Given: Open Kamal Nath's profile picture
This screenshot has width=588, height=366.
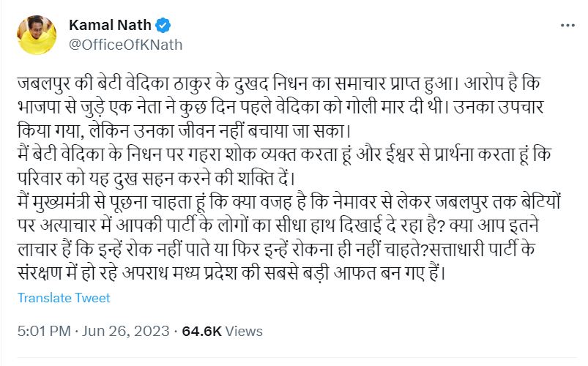Looking at the screenshot, I should [x=37, y=34].
